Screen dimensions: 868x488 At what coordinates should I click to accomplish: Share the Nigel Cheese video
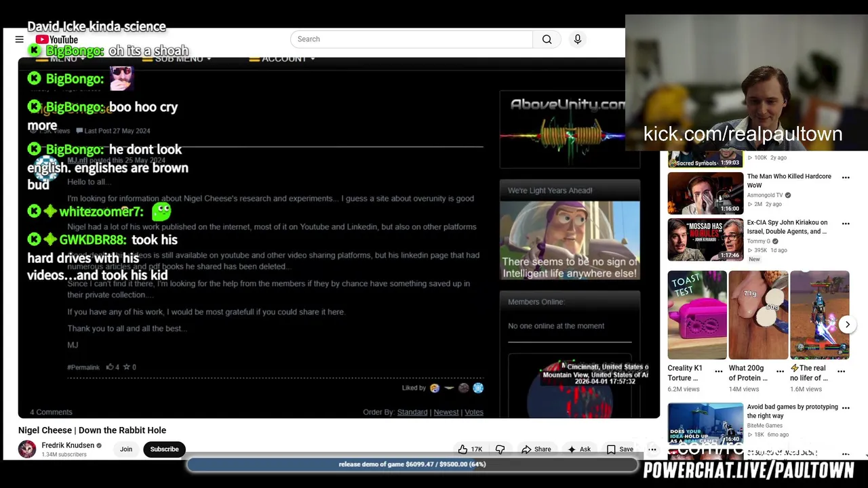(x=536, y=449)
